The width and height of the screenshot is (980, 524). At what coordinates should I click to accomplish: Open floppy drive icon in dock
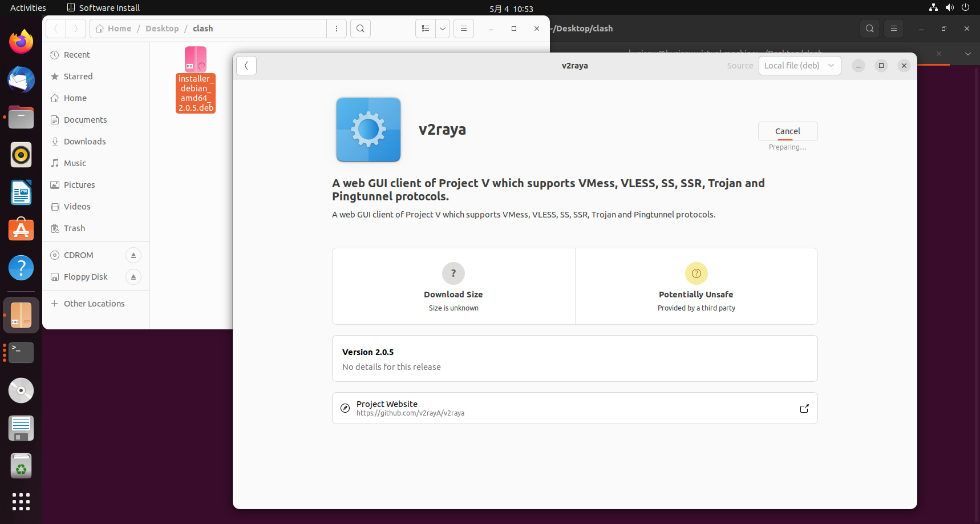point(21,428)
